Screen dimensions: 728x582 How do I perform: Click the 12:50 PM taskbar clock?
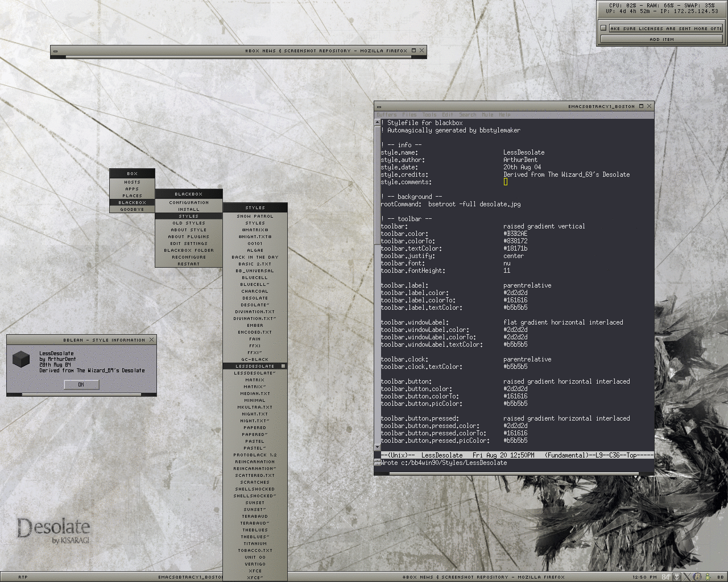[x=644, y=577]
